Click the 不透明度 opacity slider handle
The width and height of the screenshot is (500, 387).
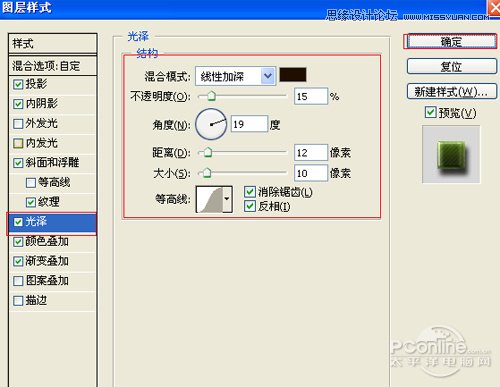tap(211, 96)
